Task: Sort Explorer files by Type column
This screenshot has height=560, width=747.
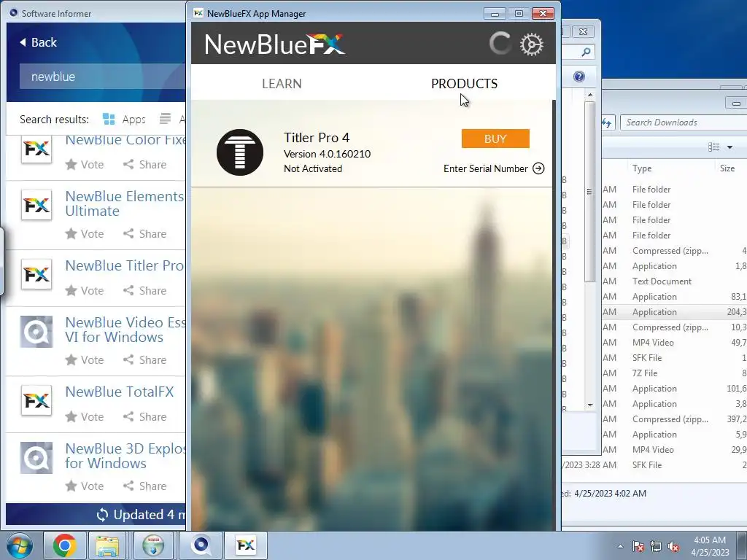Action: click(x=642, y=168)
